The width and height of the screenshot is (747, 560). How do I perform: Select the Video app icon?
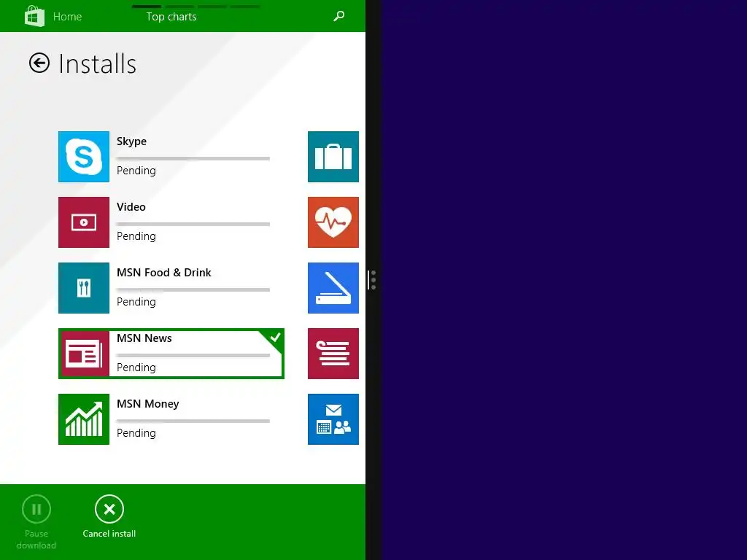click(x=84, y=222)
